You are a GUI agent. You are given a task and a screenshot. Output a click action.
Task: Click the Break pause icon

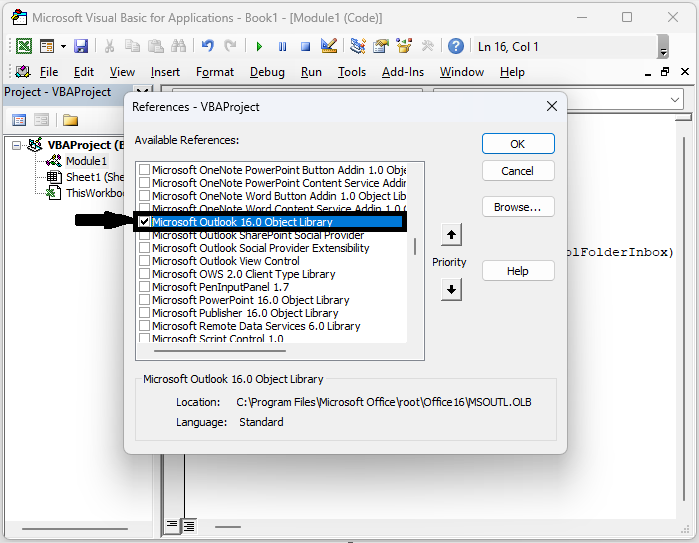click(x=282, y=46)
